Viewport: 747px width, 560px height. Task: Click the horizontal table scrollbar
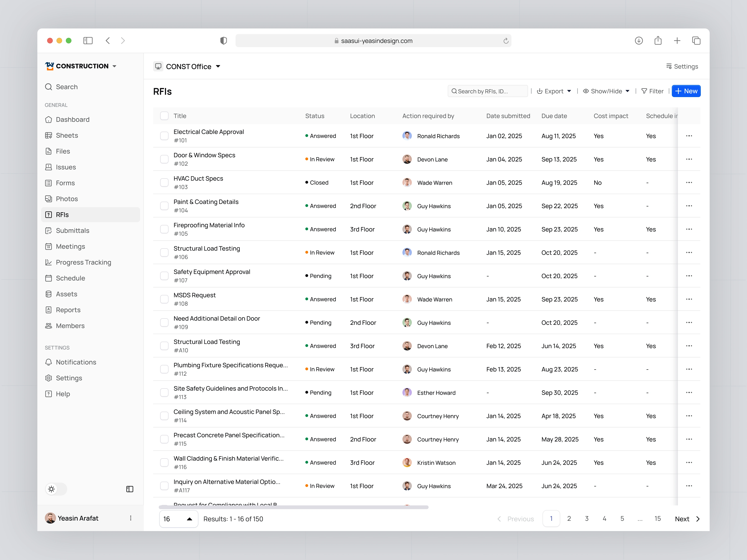(x=294, y=507)
